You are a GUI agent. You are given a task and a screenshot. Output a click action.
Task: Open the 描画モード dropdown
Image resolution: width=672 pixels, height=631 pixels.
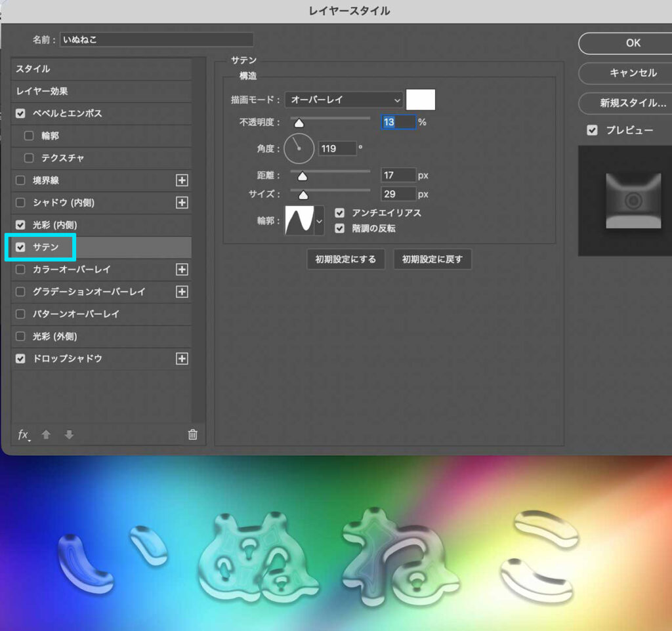pyautogui.click(x=343, y=99)
